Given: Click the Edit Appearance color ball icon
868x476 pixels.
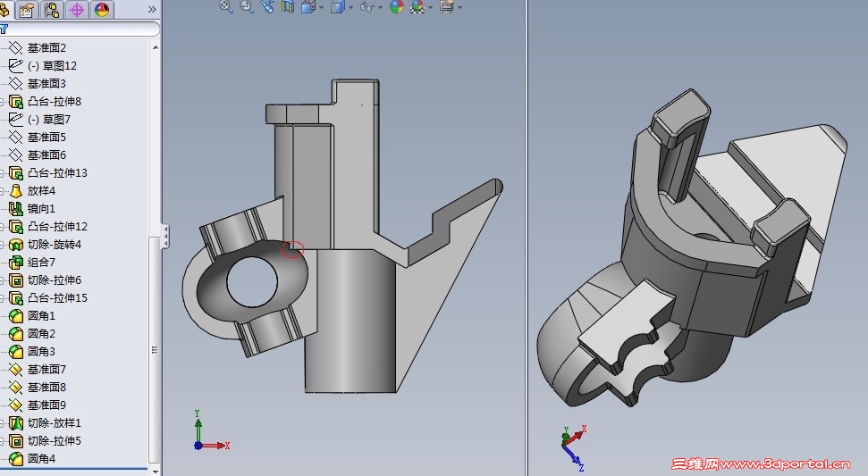Looking at the screenshot, I should (x=396, y=6).
